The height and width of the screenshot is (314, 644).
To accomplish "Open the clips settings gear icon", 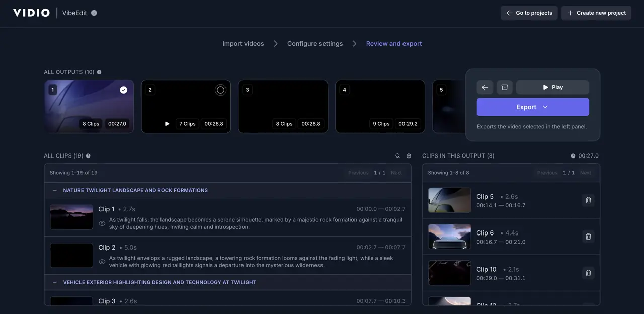I will coord(409,156).
